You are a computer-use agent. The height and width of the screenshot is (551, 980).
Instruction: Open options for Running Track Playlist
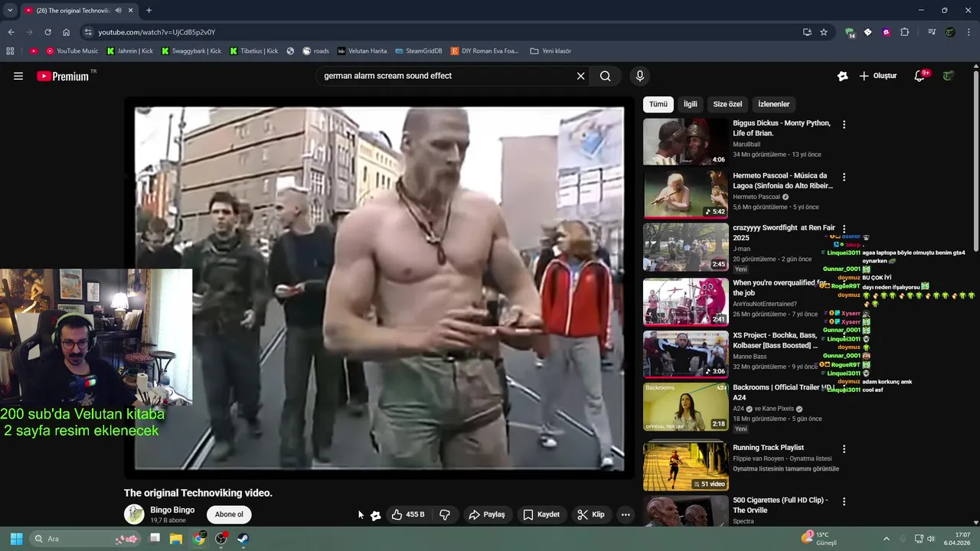tap(844, 449)
